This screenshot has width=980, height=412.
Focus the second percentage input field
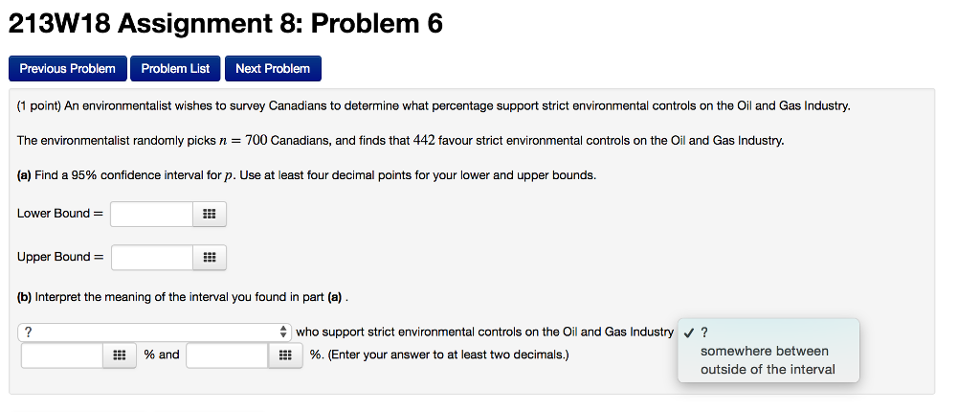[x=228, y=355]
